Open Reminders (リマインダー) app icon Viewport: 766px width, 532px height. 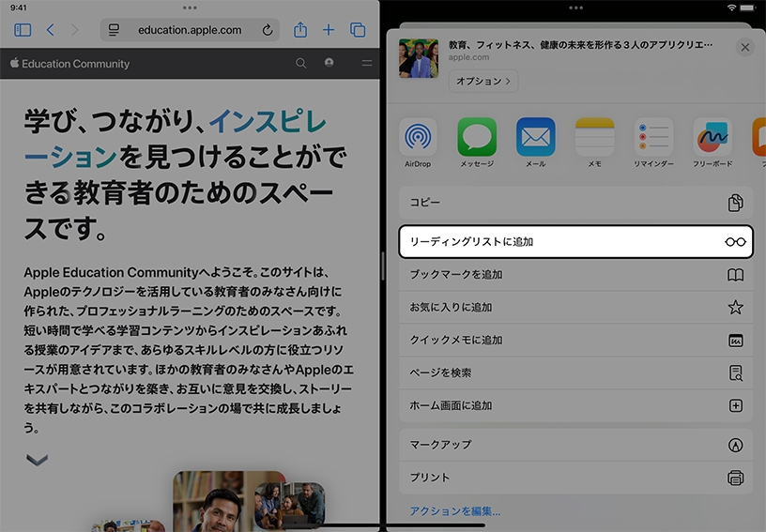pyautogui.click(x=653, y=137)
